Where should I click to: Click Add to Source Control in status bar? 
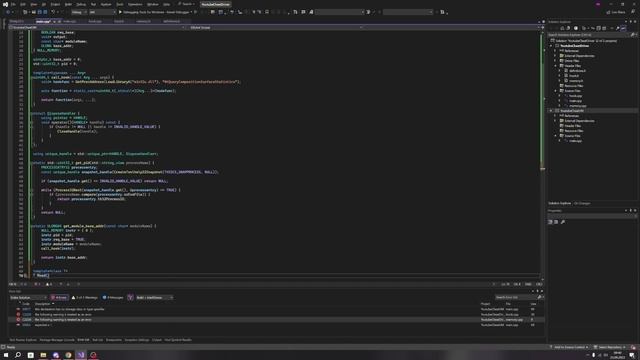click(x=569, y=347)
